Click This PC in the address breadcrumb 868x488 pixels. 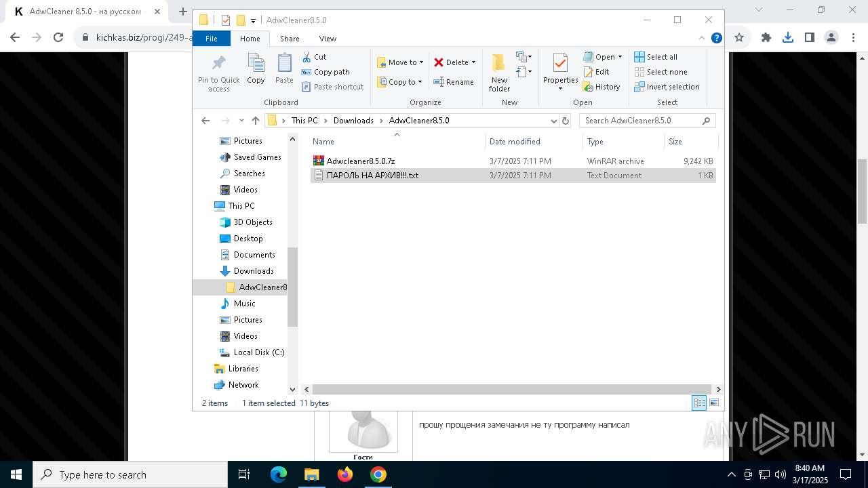pyautogui.click(x=304, y=121)
